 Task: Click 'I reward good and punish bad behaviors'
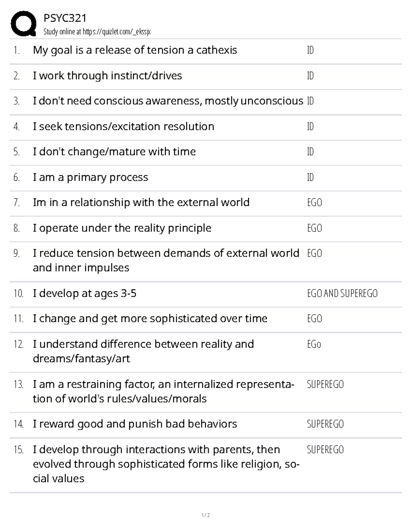click(x=135, y=424)
